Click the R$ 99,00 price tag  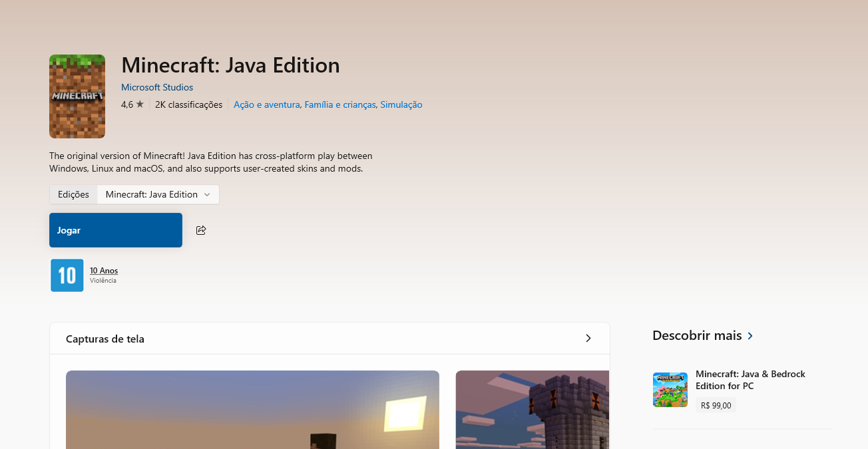[x=716, y=405]
